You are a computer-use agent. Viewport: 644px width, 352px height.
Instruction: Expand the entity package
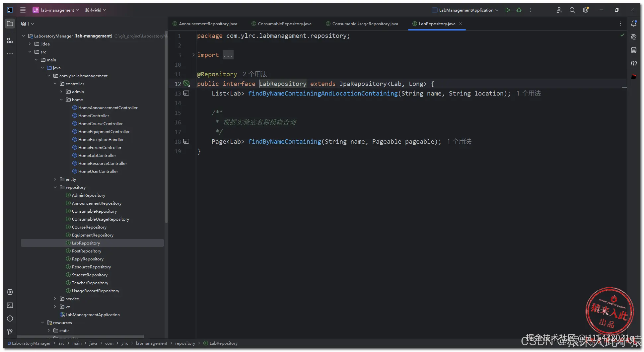point(55,179)
